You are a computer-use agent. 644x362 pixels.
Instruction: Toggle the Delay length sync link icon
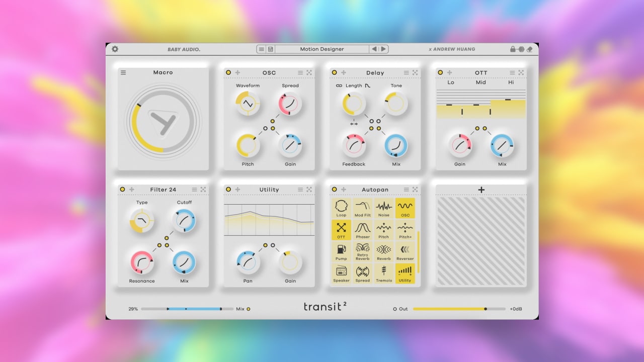[339, 86]
